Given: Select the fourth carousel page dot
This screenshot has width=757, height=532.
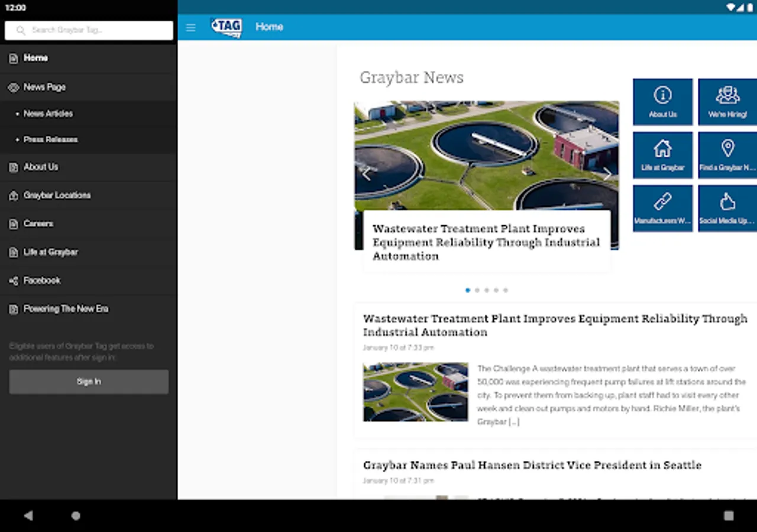Looking at the screenshot, I should coord(496,290).
